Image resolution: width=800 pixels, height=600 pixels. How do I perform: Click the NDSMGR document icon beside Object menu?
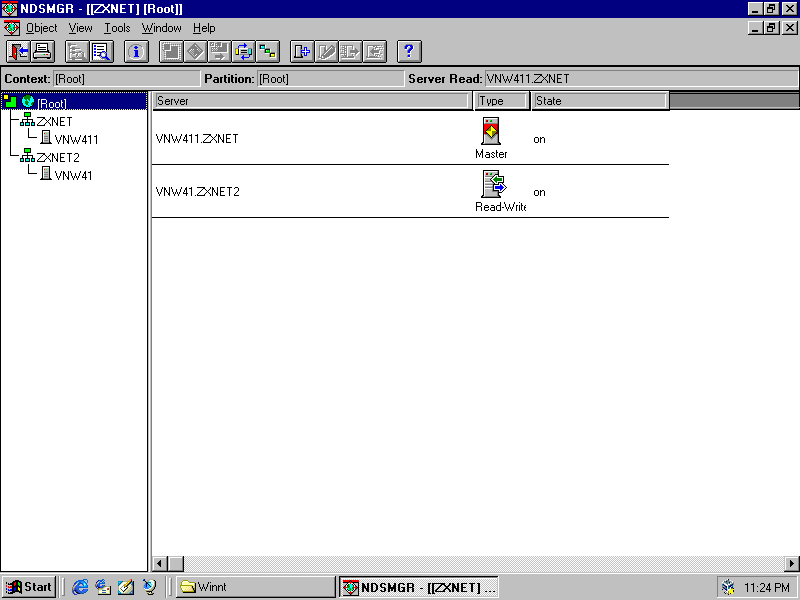[x=12, y=28]
